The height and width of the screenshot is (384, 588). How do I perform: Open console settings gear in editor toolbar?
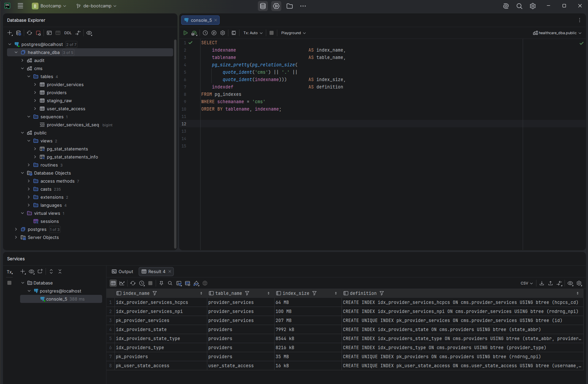(x=223, y=33)
